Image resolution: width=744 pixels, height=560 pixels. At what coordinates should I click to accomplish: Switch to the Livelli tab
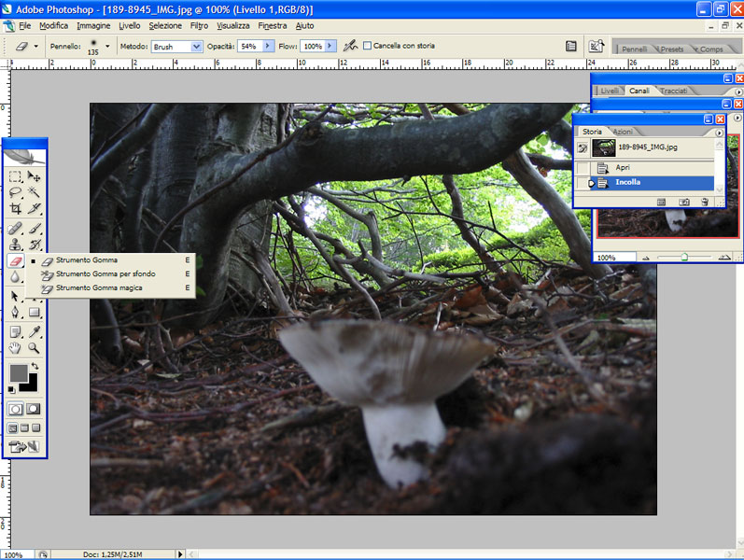610,91
